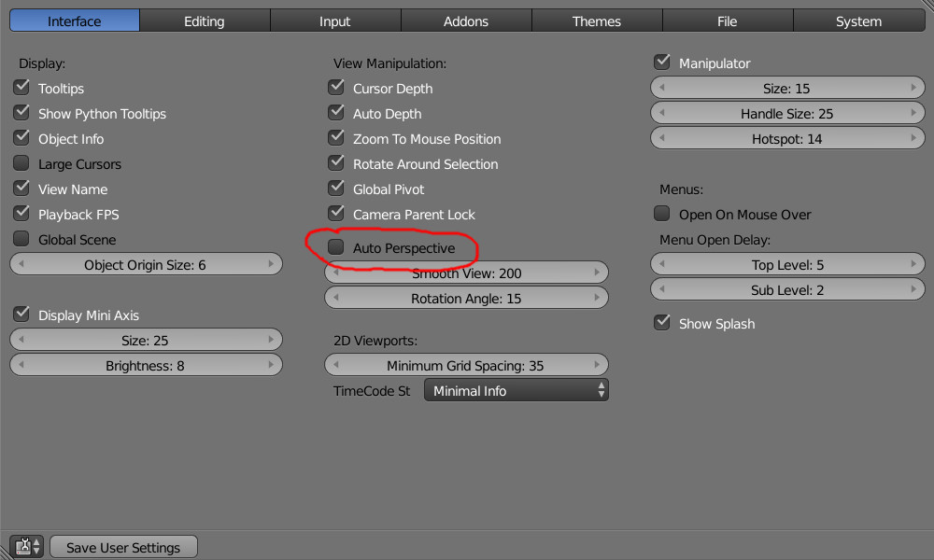Click the right arrow on Hotspot field
This screenshot has width=934, height=560.
tap(913, 138)
